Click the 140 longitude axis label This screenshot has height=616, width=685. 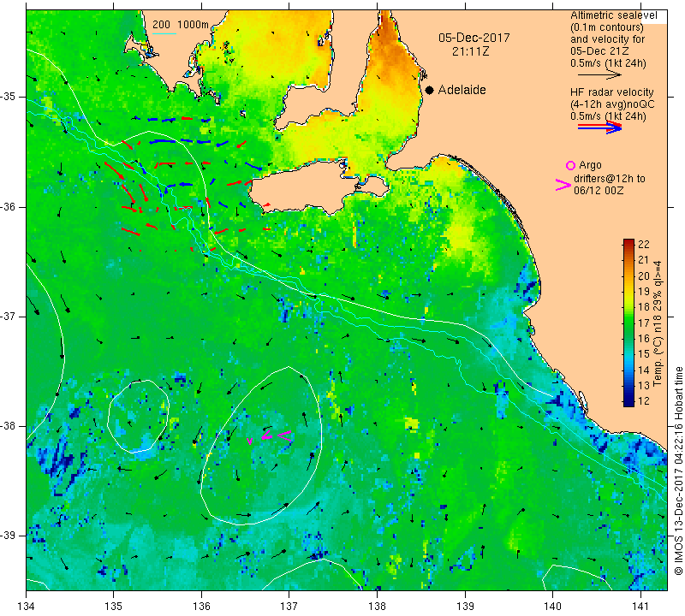552,607
